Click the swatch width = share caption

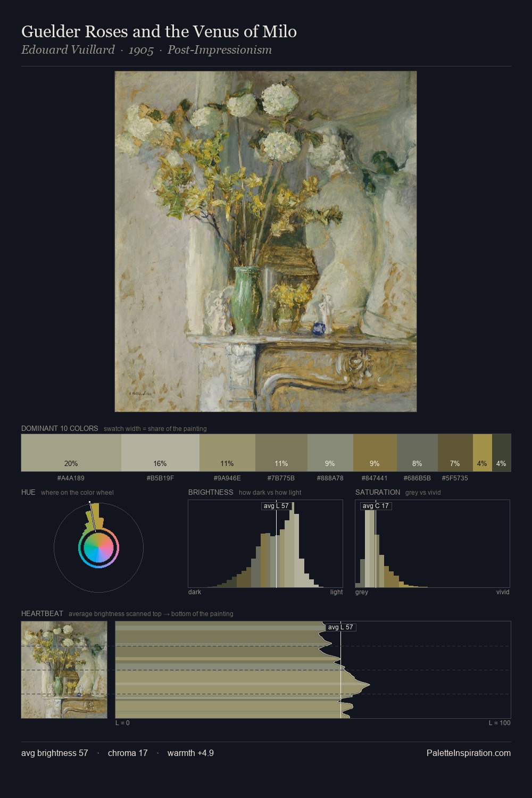coord(155,429)
